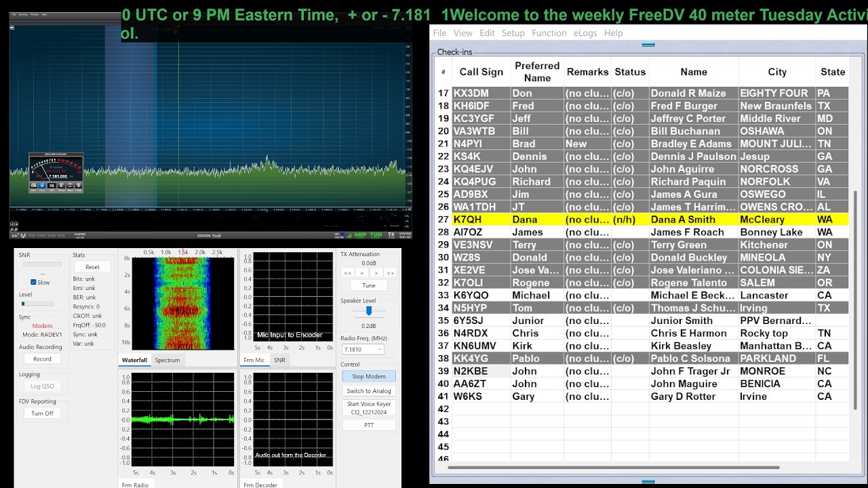Click the TX indicator in SDR status bar
Image resolution: width=868 pixels, height=488 pixels.
coord(391,235)
